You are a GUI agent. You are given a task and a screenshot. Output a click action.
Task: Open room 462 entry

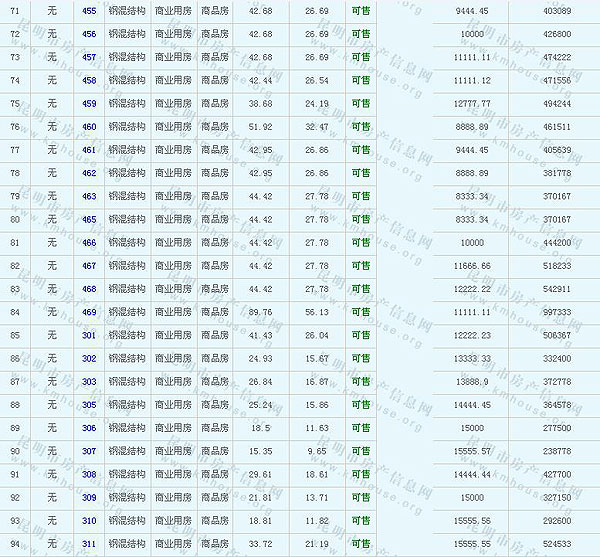tap(90, 173)
